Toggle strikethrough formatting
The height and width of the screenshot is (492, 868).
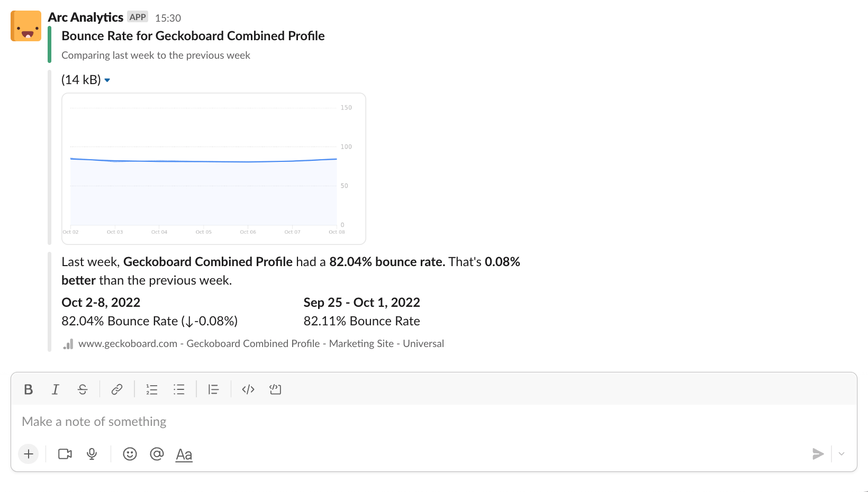pyautogui.click(x=83, y=389)
